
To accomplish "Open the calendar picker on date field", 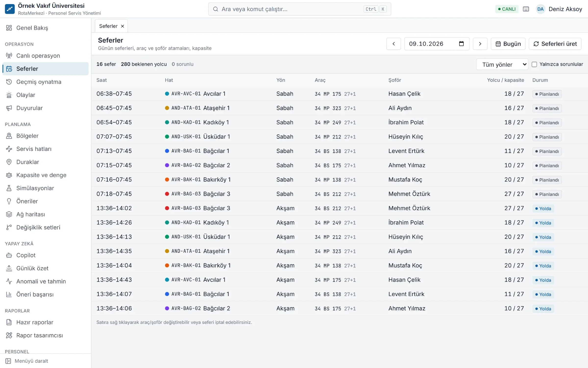I will coord(461,44).
